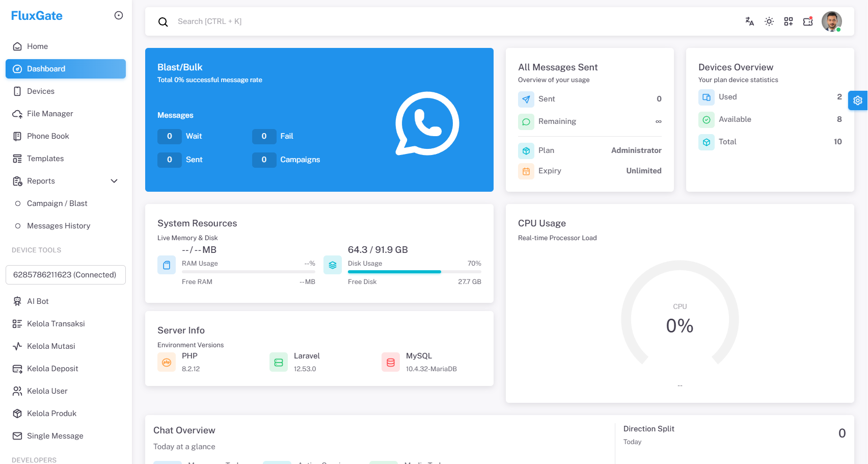This screenshot has height=464, width=868.
Task: Open Single Message from the sidebar
Action: point(66,436)
